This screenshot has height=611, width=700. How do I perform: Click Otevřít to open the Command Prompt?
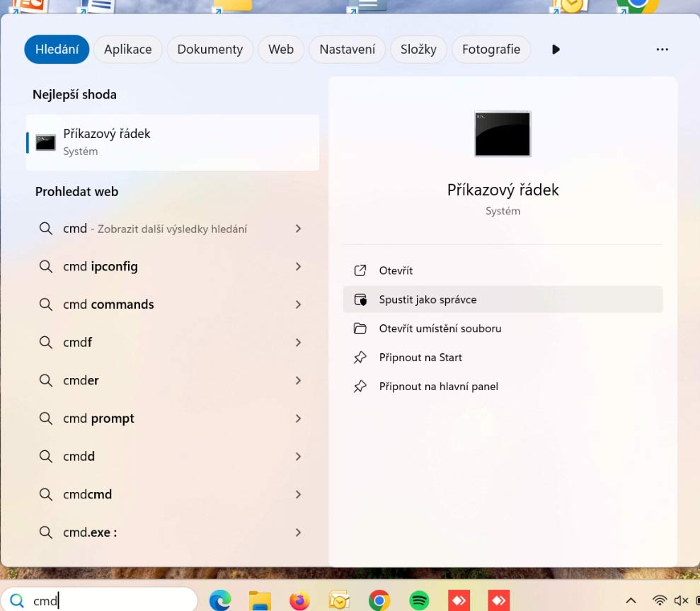[503, 270]
